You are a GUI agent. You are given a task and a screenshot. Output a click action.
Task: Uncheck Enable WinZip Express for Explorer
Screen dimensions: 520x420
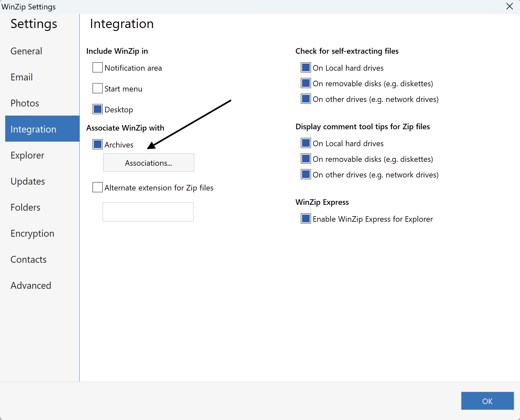(306, 218)
